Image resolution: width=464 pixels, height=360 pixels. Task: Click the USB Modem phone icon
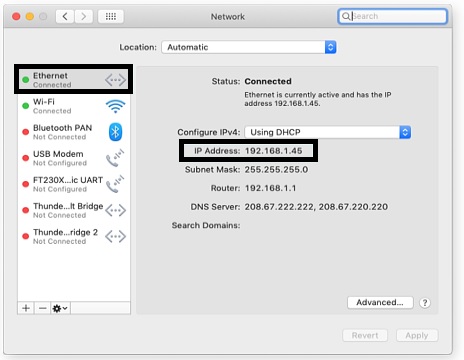(115, 158)
